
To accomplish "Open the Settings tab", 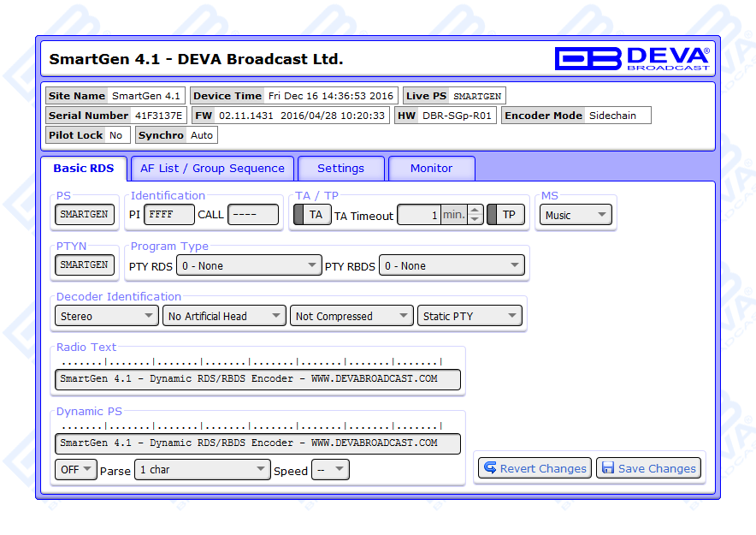I will [x=340, y=169].
